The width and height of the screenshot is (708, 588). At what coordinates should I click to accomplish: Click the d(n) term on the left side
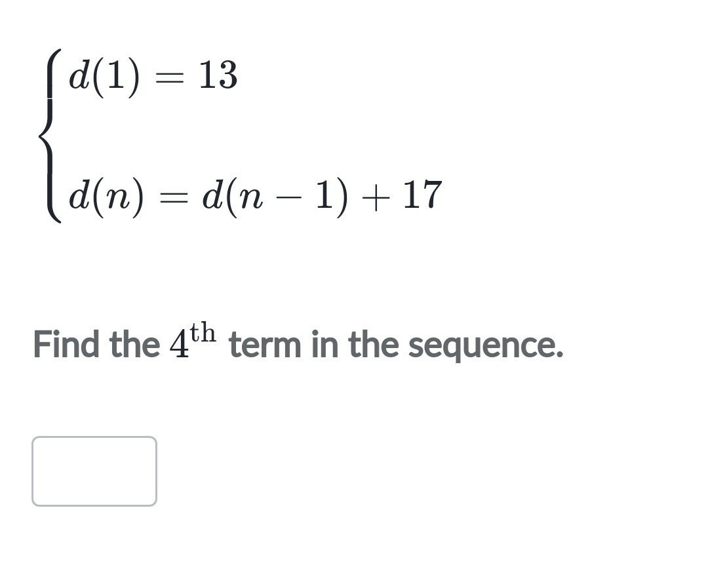click(106, 198)
